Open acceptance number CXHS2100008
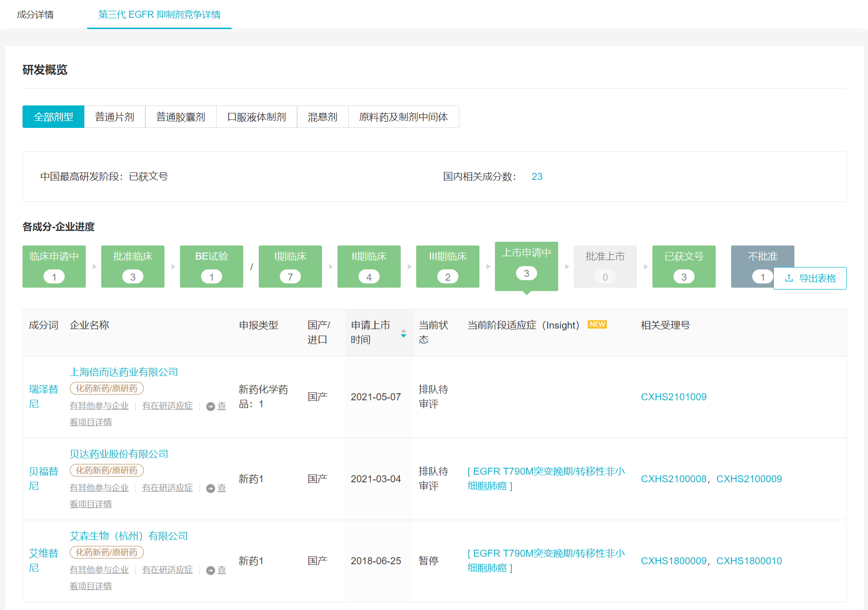This screenshot has width=868, height=610. 673,479
